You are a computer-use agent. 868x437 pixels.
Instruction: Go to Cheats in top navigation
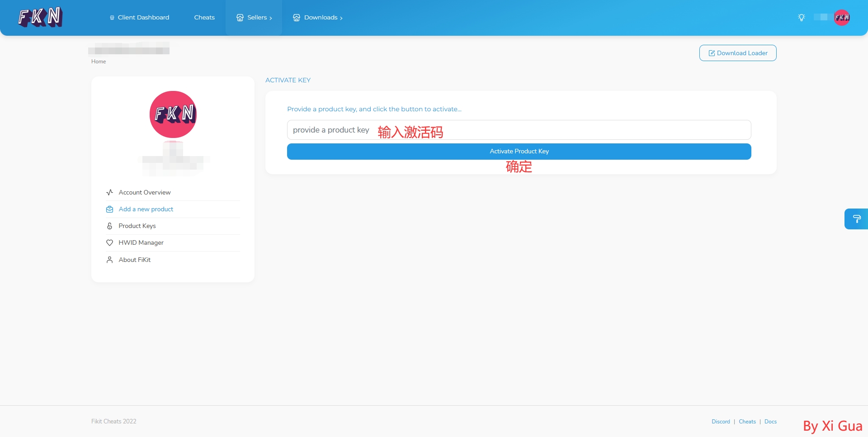204,18
